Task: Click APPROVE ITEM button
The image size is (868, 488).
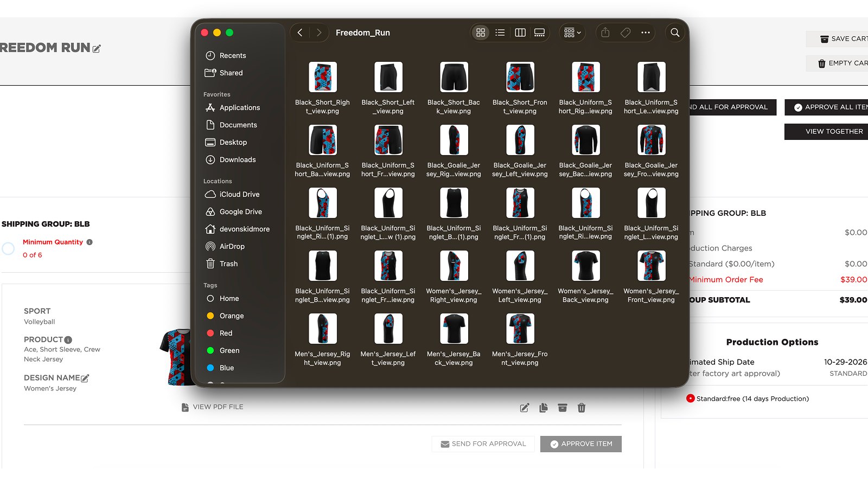Action: (x=581, y=444)
